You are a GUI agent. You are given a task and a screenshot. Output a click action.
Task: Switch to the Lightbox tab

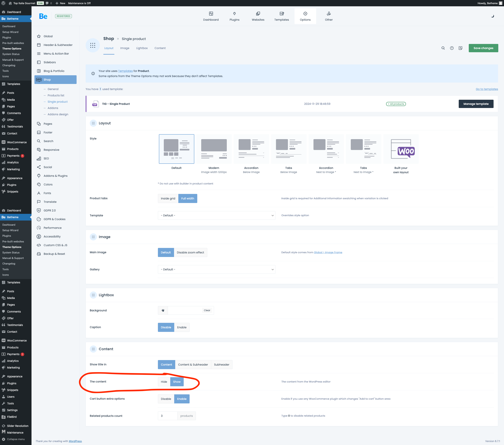tap(142, 48)
